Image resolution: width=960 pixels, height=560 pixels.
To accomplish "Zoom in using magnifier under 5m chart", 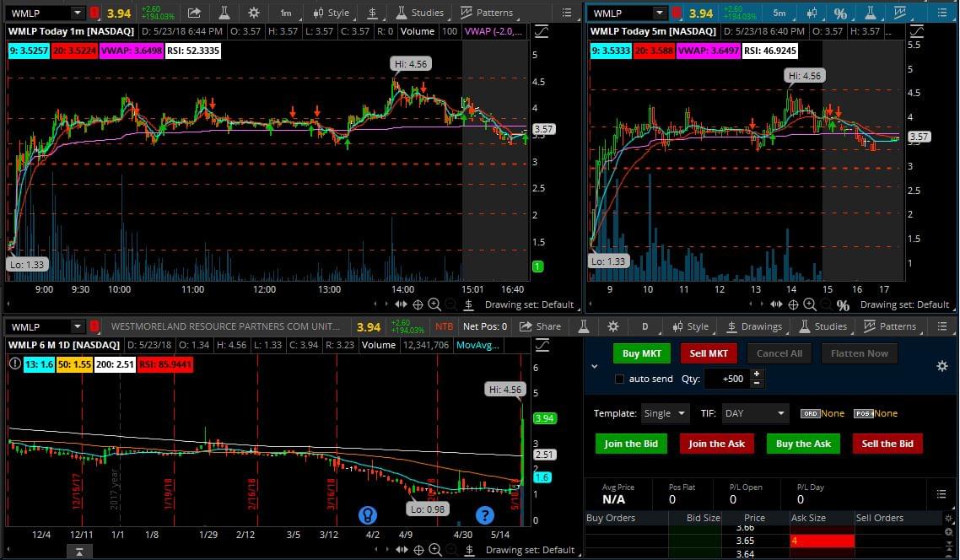I will coord(809,304).
